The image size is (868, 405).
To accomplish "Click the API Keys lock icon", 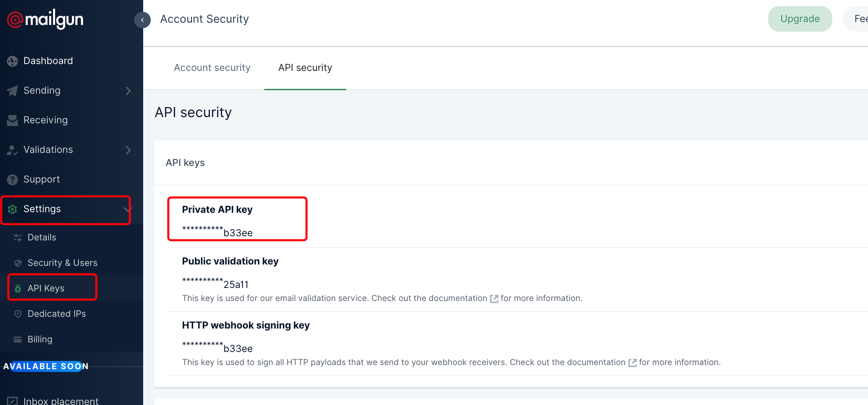I will [x=18, y=288].
